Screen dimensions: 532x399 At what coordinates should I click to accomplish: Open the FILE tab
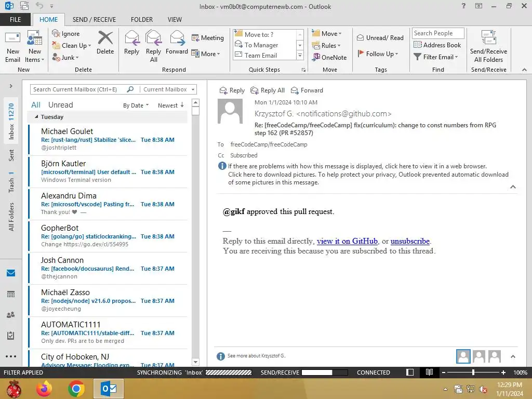click(15, 19)
